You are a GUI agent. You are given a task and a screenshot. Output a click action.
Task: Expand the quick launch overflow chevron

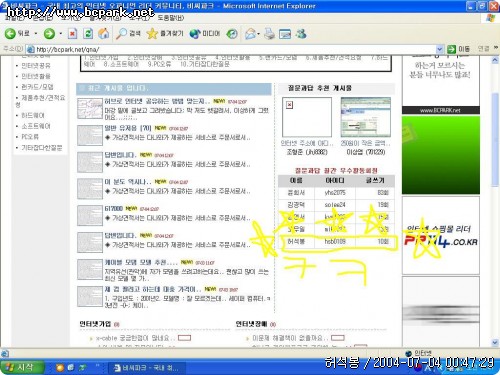point(98,366)
